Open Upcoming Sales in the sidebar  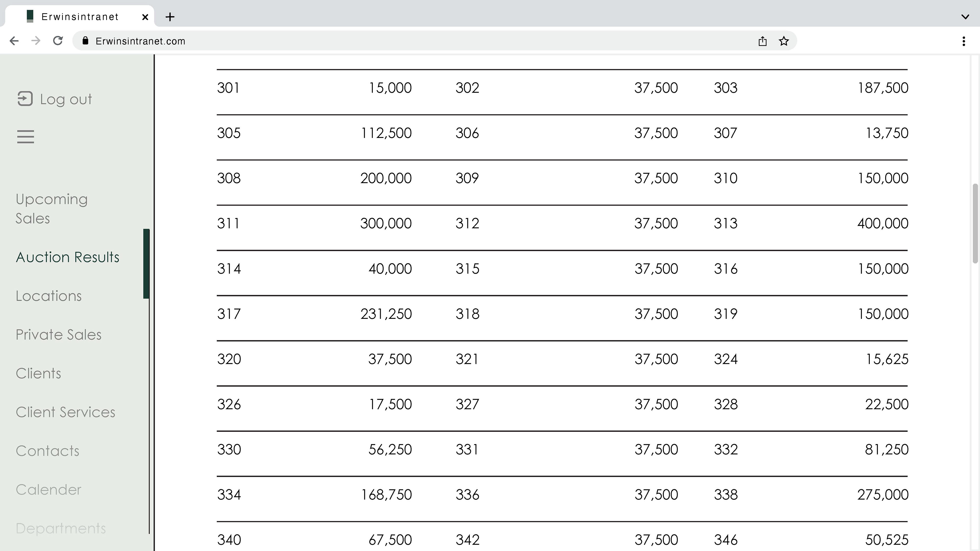pos(52,209)
